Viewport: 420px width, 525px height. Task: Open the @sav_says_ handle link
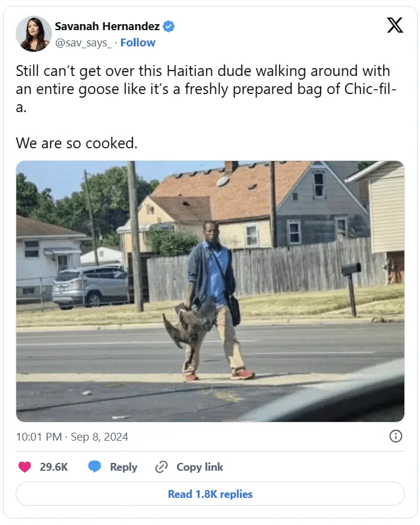(x=83, y=43)
